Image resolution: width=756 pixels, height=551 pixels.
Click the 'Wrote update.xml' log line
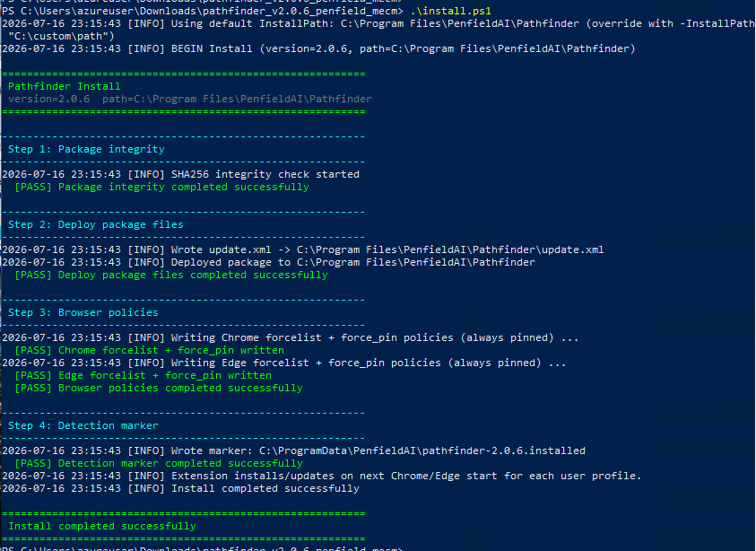tap(303, 249)
